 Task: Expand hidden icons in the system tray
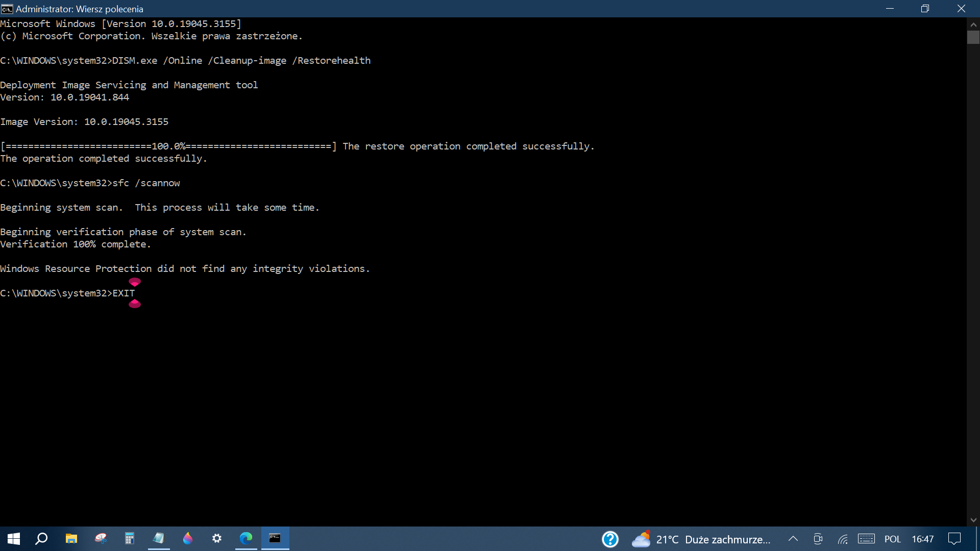[793, 539]
